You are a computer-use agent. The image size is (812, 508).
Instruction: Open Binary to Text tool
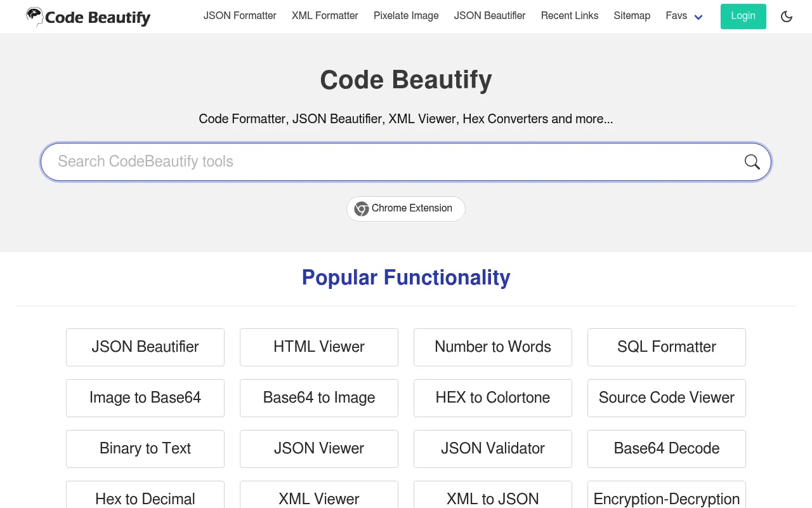145,449
